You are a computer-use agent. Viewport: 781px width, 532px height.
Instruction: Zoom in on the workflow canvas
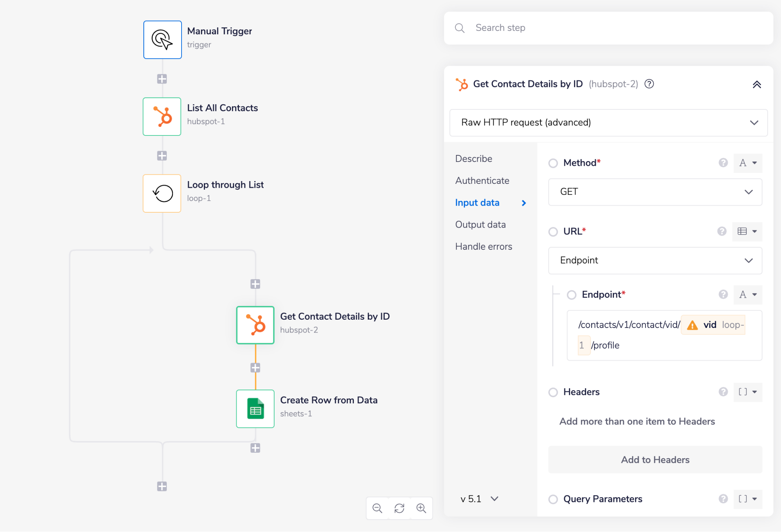(421, 508)
